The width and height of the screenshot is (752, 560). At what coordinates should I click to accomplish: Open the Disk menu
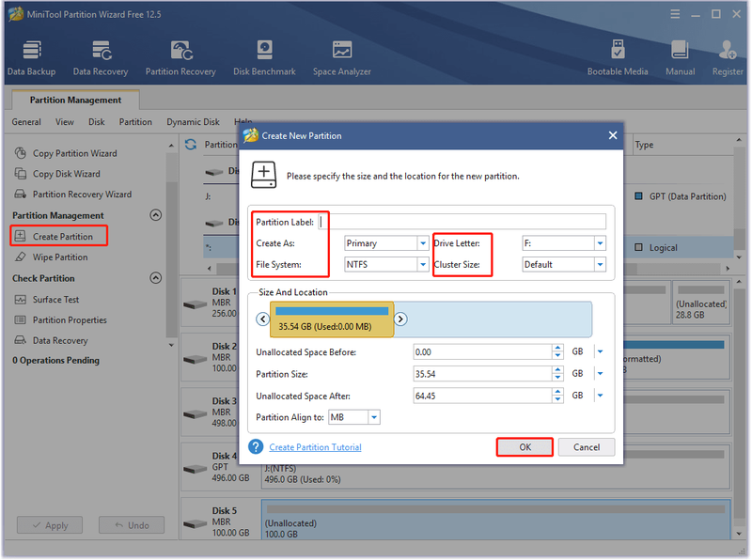point(97,122)
